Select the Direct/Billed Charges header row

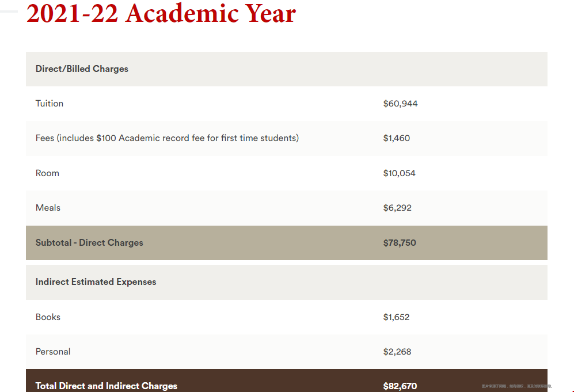tap(287, 69)
